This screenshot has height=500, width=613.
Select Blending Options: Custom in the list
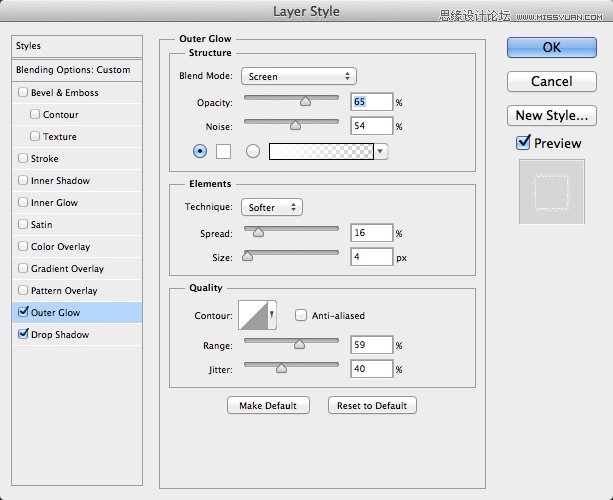point(73,70)
